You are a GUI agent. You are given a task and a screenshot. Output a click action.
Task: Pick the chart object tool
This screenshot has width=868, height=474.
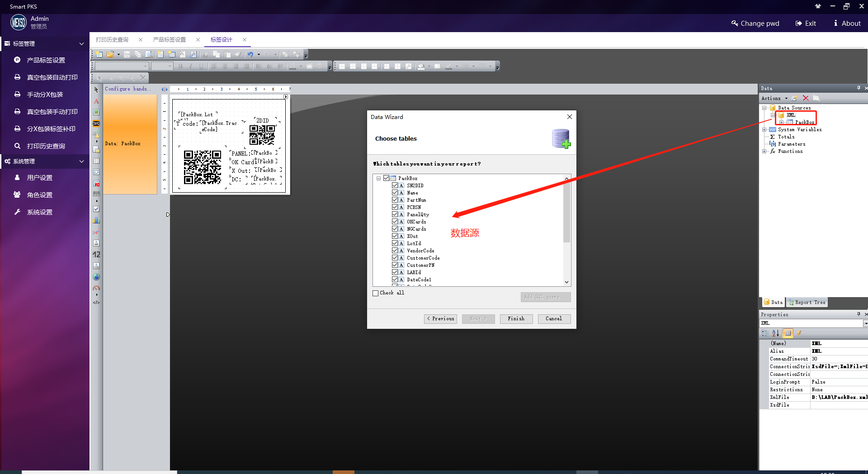click(96, 221)
